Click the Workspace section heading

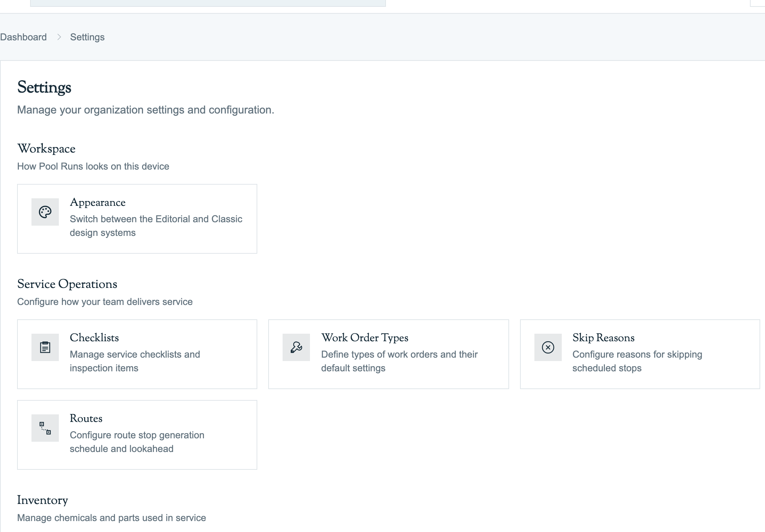click(x=47, y=149)
